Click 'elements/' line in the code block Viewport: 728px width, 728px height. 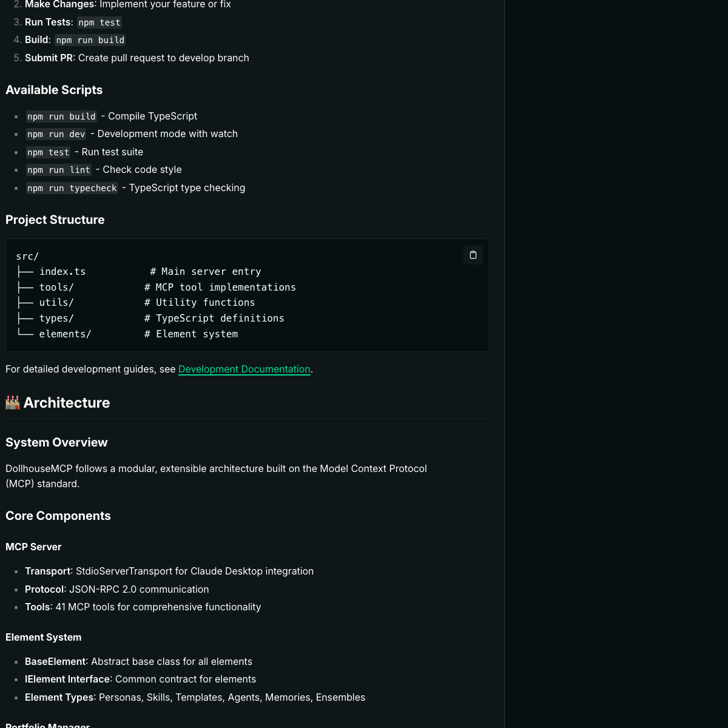click(65, 334)
